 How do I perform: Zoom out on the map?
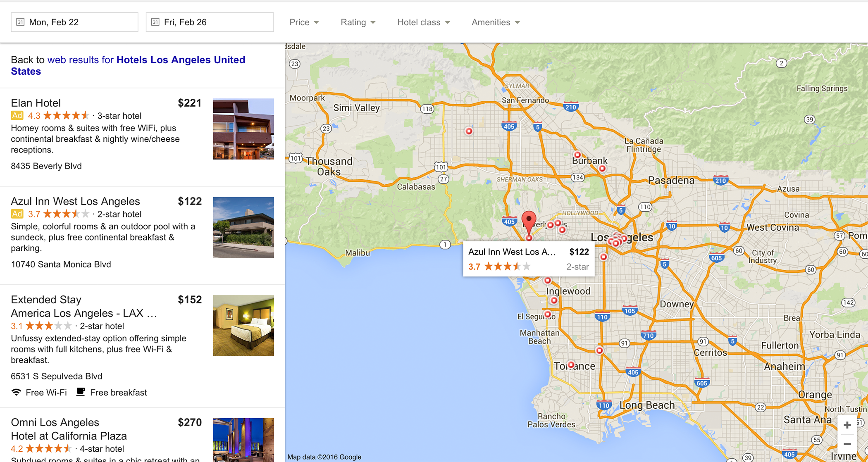847,444
